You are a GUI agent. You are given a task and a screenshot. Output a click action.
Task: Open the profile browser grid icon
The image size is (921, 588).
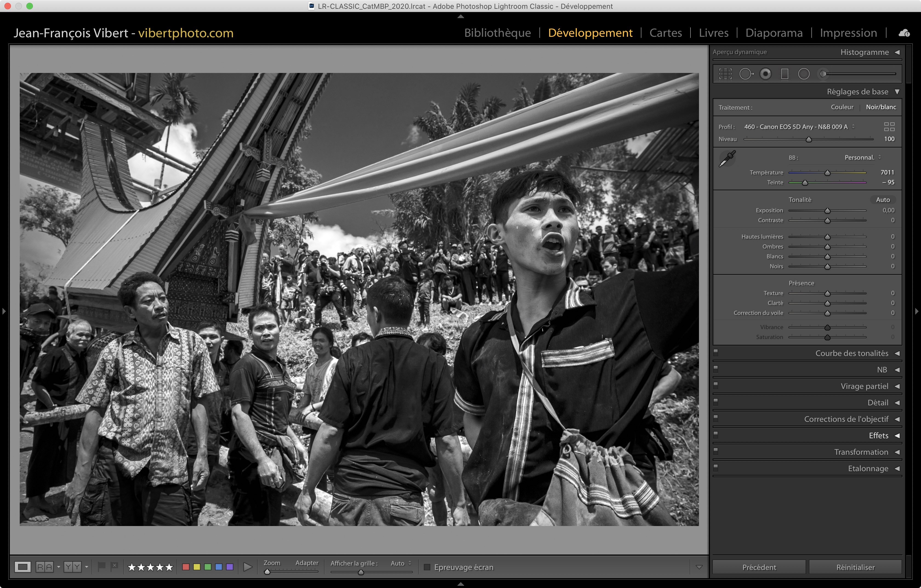click(889, 127)
